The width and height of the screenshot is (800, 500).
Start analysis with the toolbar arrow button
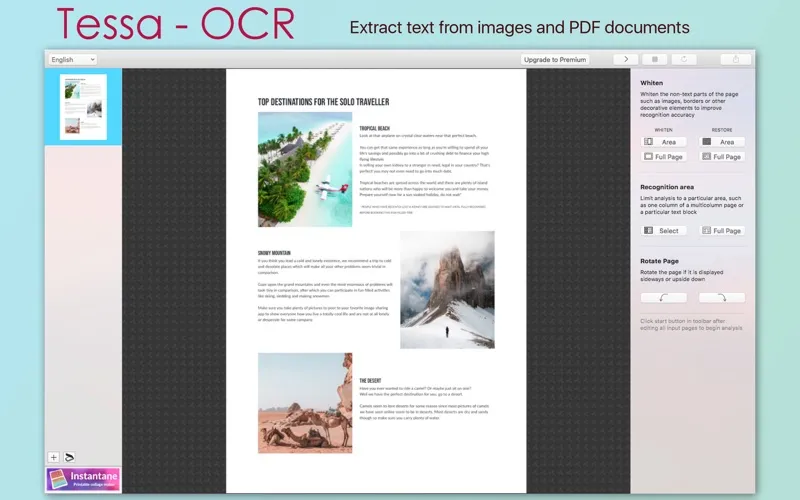[626, 59]
